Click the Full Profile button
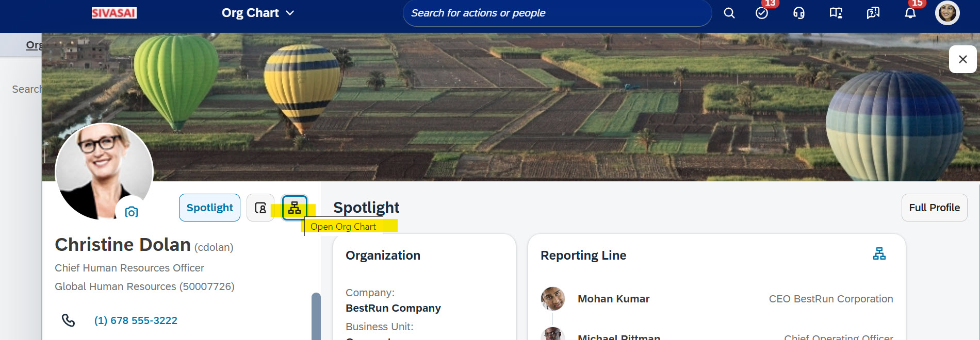The height and width of the screenshot is (340, 980). point(934,208)
